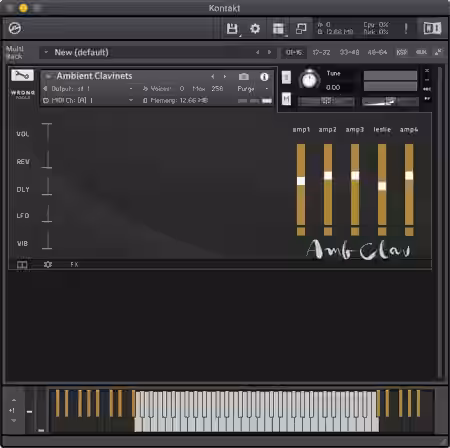Viewport: 450px width, 448px height.
Task: Open Kontakt options gear in main toolbar
Action: pos(255,29)
